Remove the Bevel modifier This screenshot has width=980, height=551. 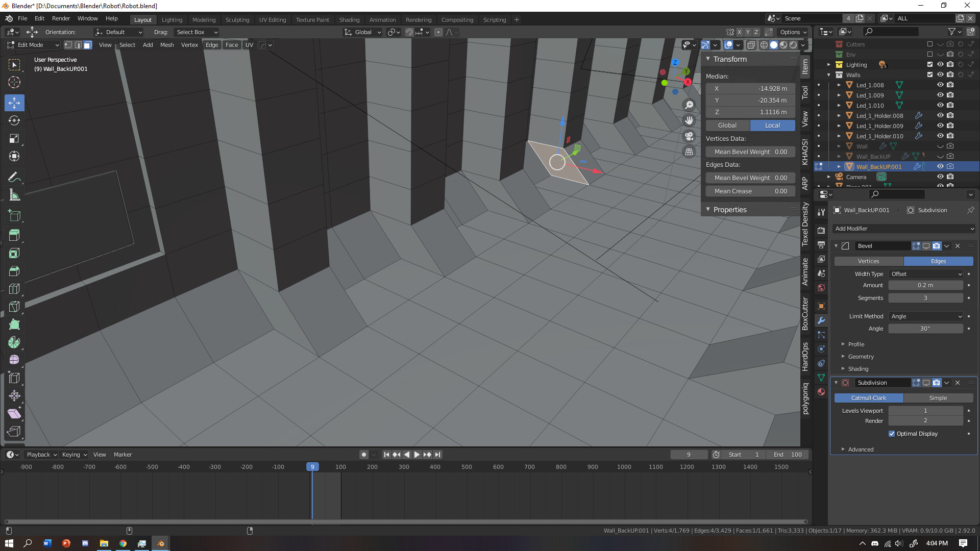[x=958, y=246]
